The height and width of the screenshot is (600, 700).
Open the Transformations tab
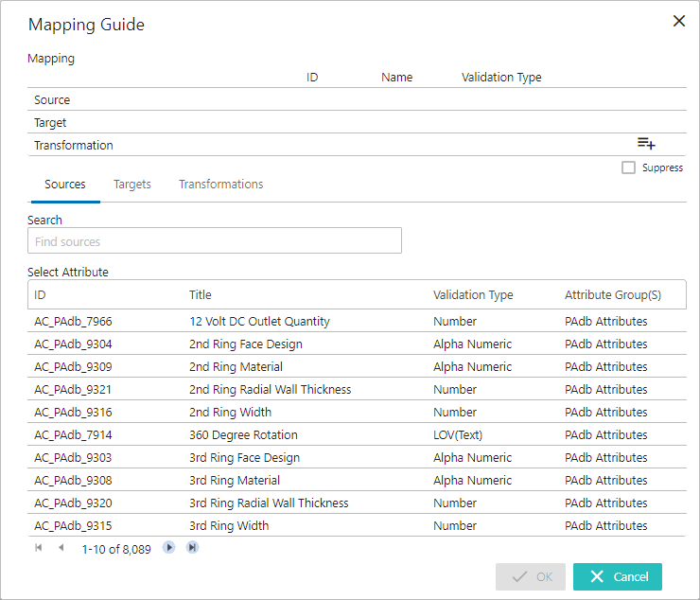(220, 185)
